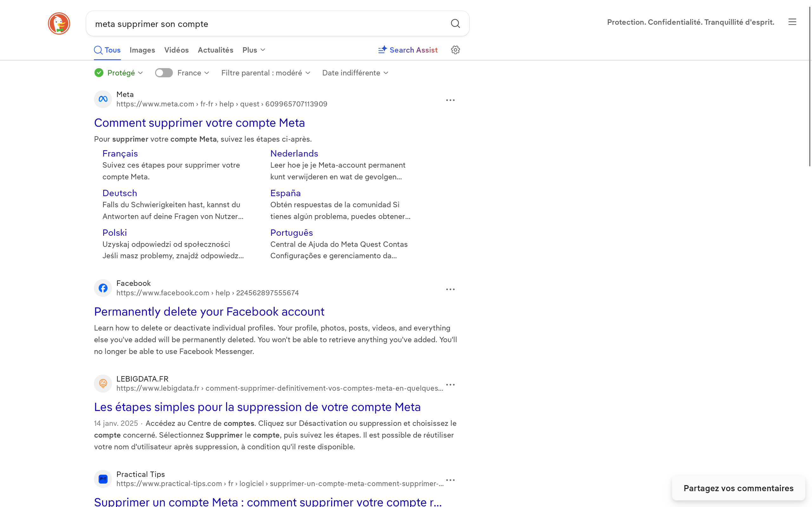Screen dimensions: 812x507
Task: Click the DuckDuckGo duck logo
Action: (59, 23)
